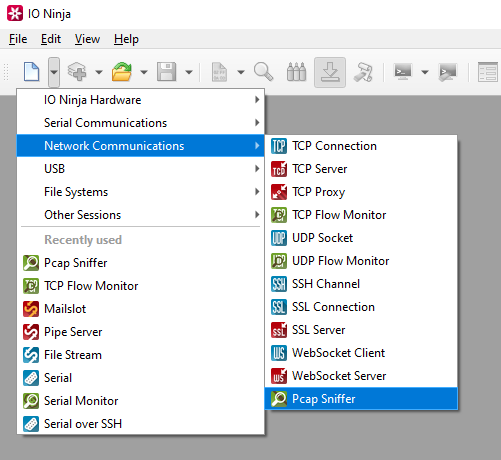Click the three-bottles toolbar icon
Viewport: 501px width, 460px height.
click(296, 72)
